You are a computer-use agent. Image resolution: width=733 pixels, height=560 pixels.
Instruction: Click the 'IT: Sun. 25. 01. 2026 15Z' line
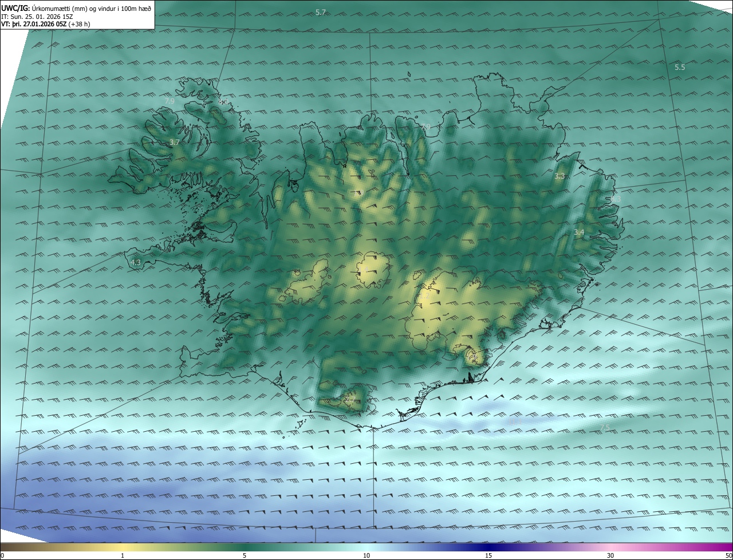tap(37, 16)
